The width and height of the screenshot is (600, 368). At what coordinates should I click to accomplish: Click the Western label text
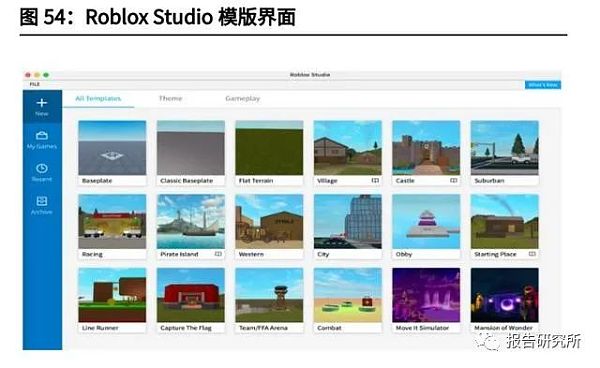(x=251, y=254)
